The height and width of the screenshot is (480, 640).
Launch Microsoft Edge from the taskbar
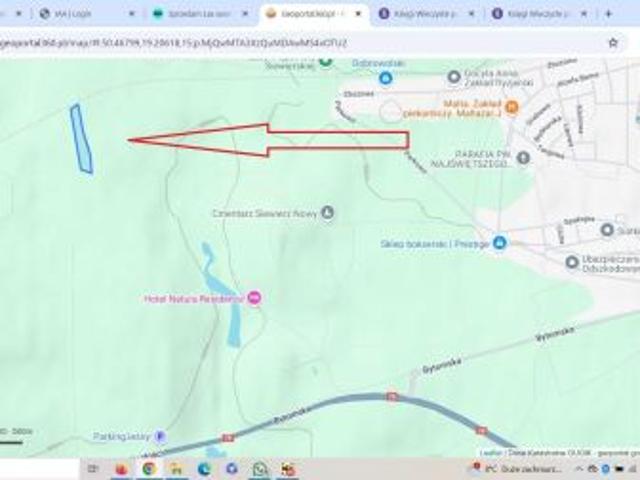pos(204,469)
